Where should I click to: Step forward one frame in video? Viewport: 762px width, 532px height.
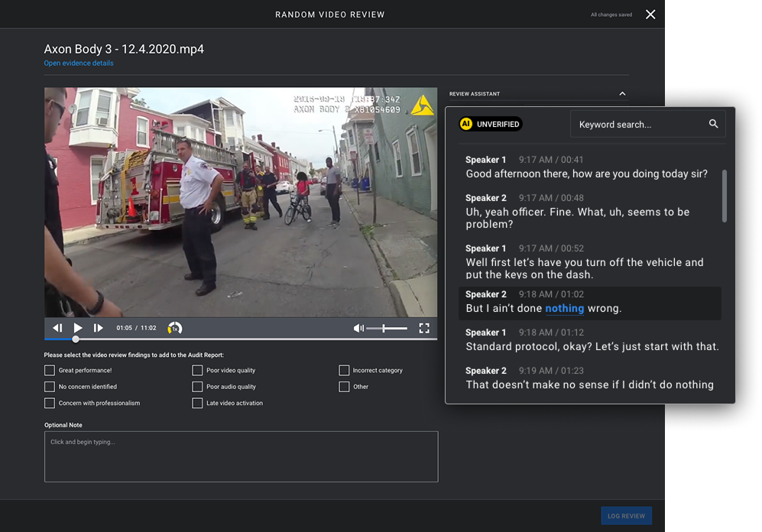(x=98, y=328)
